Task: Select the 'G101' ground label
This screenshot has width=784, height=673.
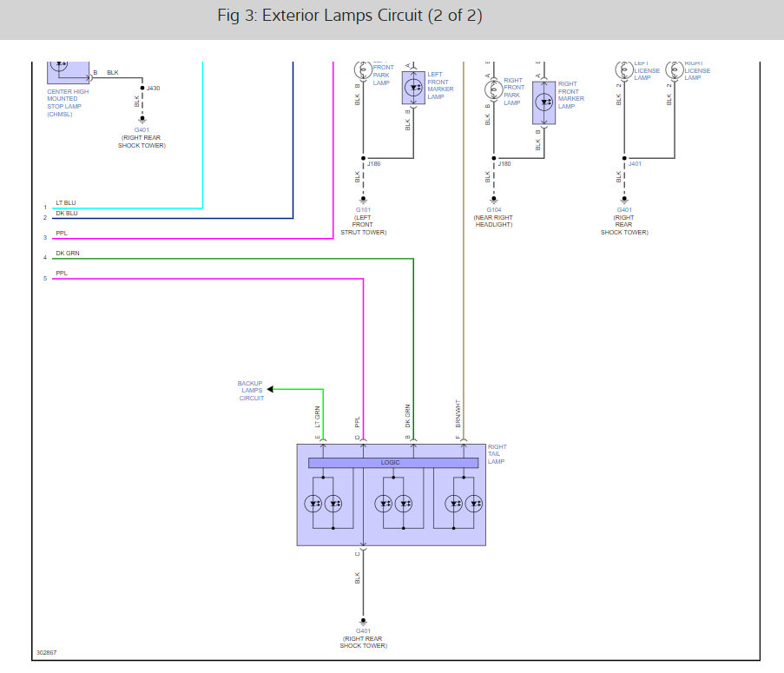Action: (363, 210)
